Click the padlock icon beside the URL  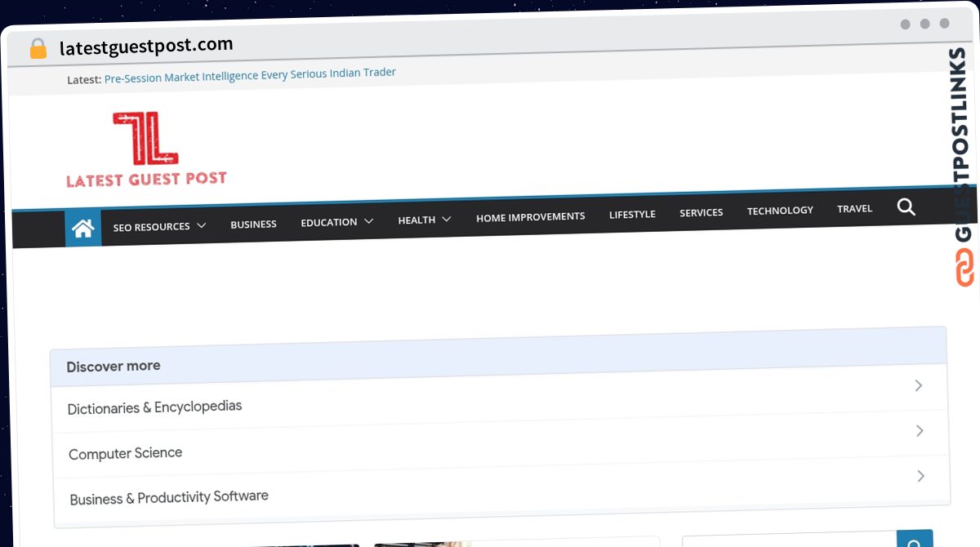point(38,48)
